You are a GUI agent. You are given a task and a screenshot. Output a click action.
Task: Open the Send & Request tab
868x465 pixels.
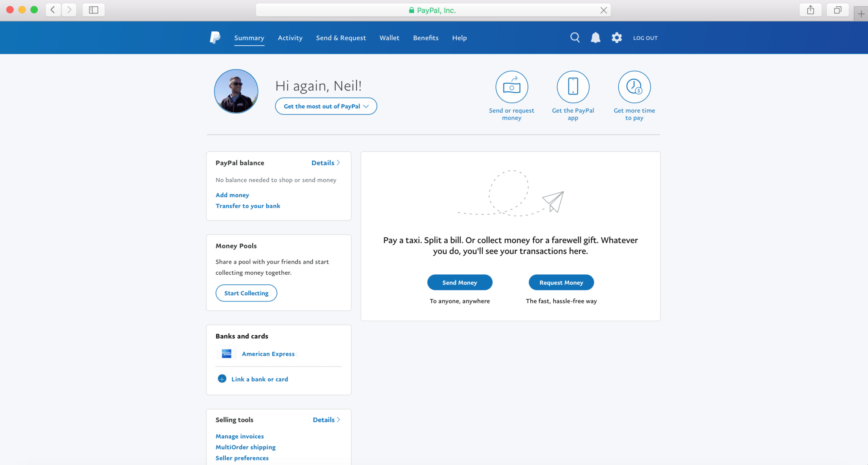tap(341, 38)
